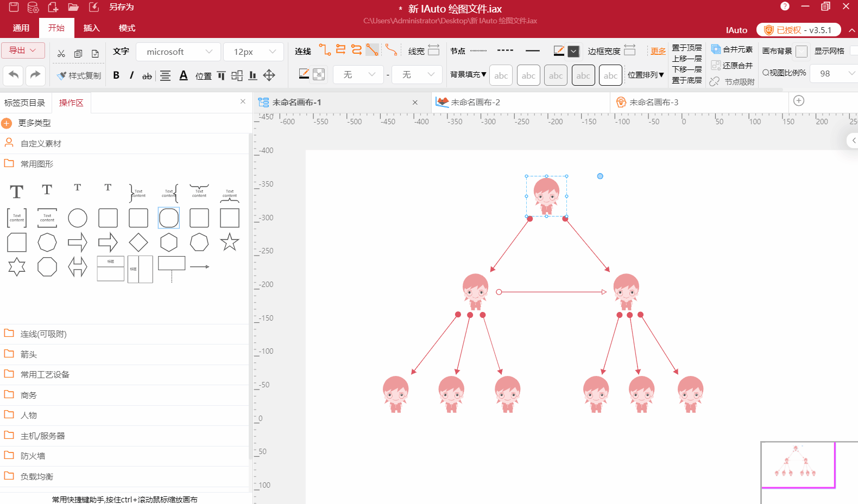Toggle node snapping 节点吸附
Screen dimensions: 858x504
click(732, 81)
